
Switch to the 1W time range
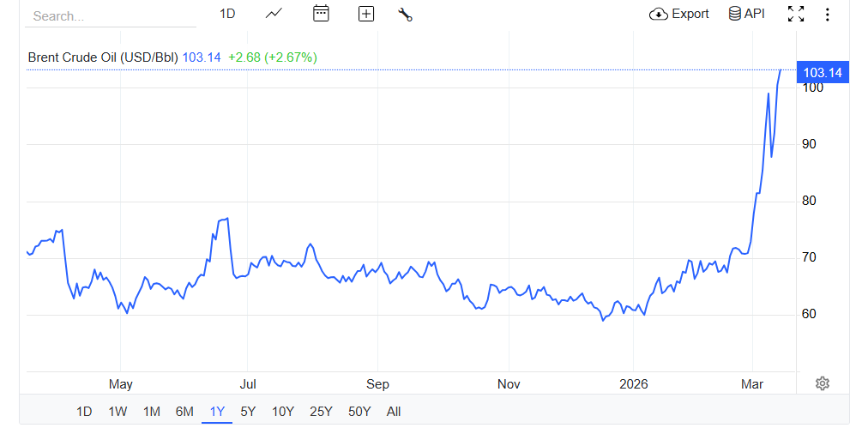point(118,412)
